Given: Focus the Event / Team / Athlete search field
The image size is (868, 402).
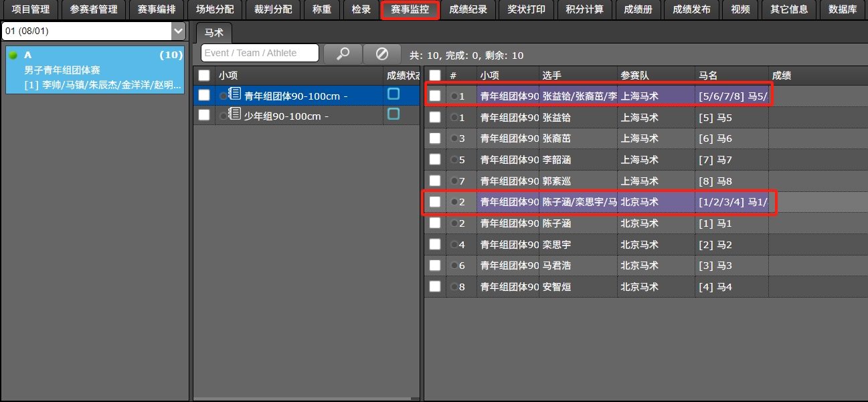Looking at the screenshot, I should click(260, 54).
